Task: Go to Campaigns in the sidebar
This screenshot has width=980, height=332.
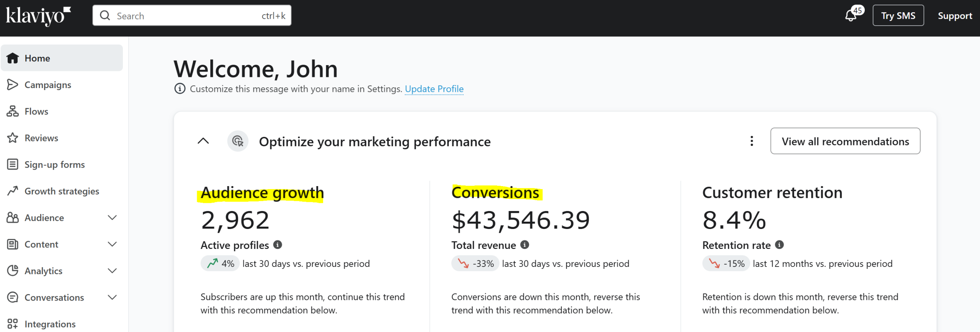Action: coord(48,85)
